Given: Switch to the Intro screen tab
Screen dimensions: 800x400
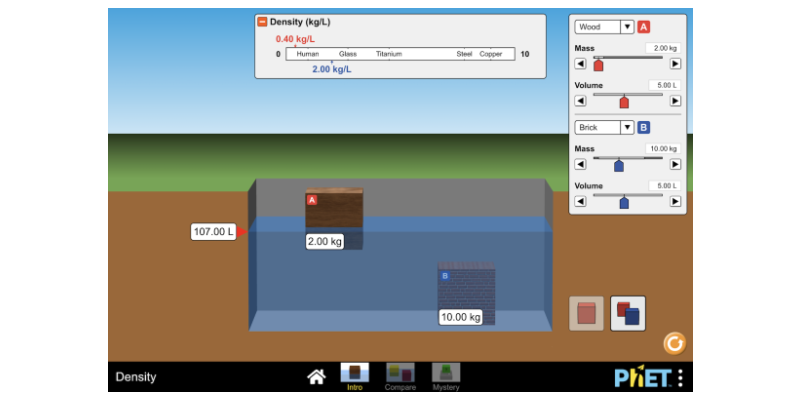Looking at the screenshot, I should [354, 377].
